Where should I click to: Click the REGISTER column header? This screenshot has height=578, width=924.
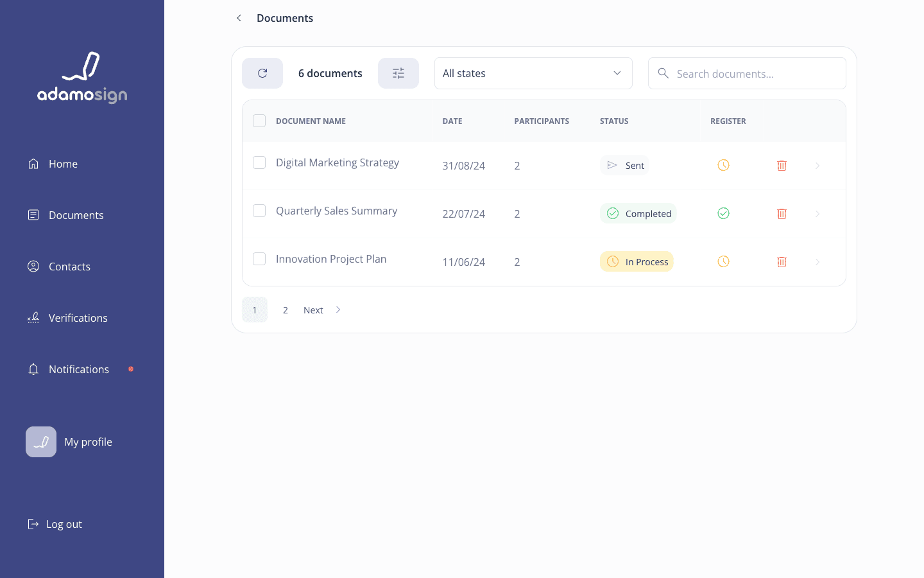[728, 121]
